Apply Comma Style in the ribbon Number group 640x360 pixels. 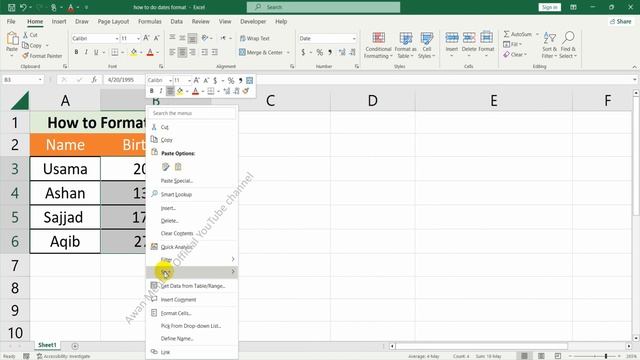click(x=330, y=52)
